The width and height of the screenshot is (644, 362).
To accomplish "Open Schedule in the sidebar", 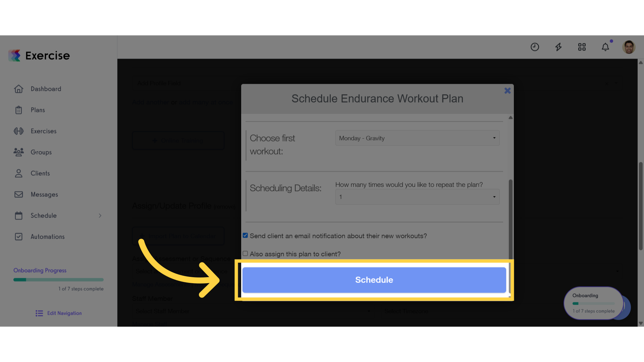I will 44,216.
